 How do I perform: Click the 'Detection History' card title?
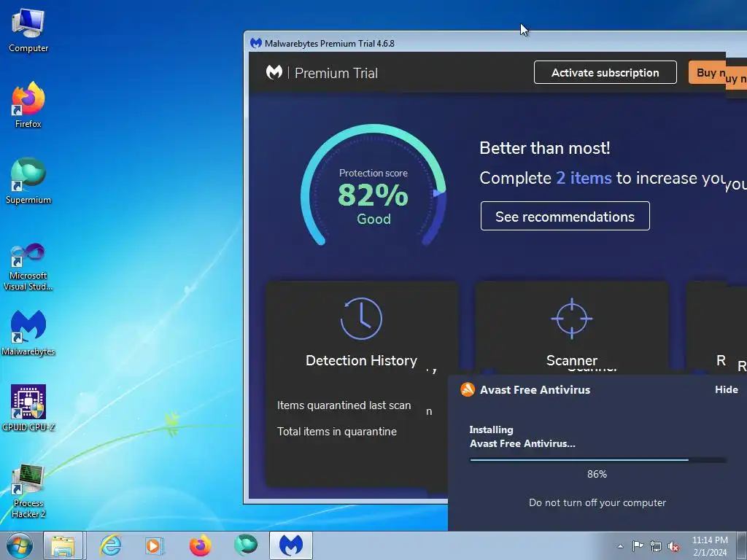[361, 360]
